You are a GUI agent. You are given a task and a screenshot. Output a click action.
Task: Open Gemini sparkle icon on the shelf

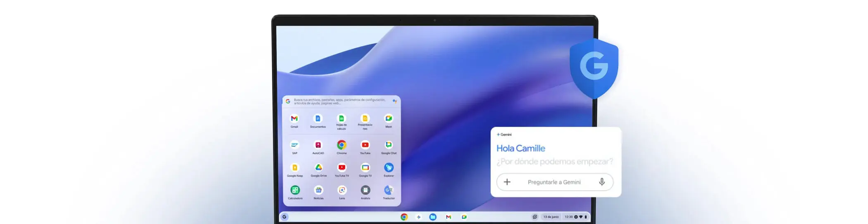419,217
